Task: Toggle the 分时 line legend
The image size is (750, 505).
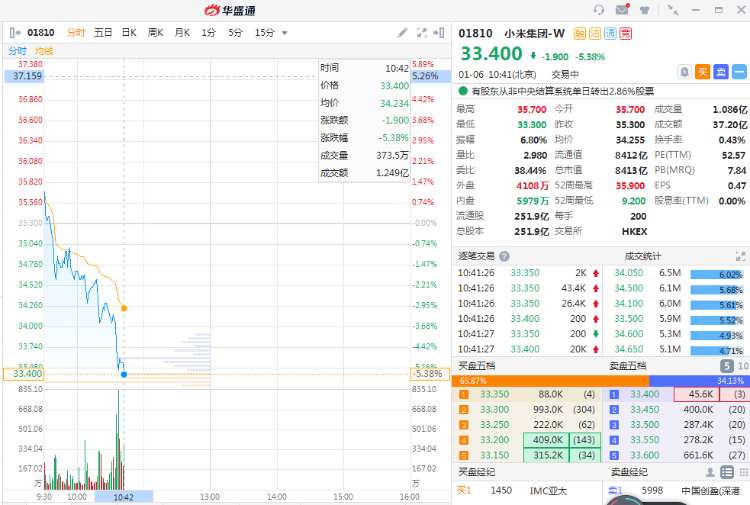Action: [x=18, y=51]
